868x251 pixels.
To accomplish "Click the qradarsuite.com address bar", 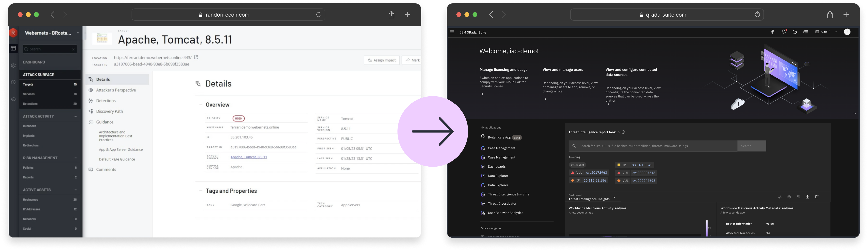I will coord(666,15).
